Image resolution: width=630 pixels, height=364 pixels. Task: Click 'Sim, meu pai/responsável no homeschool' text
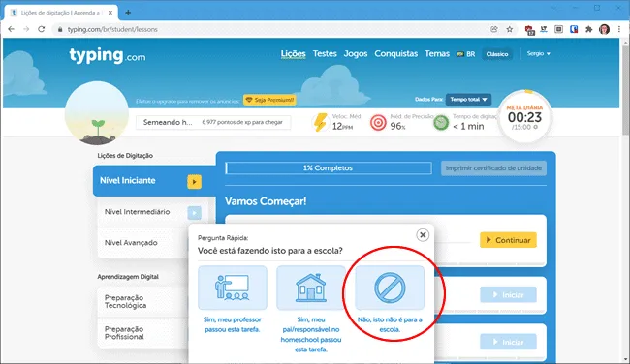coord(310,334)
